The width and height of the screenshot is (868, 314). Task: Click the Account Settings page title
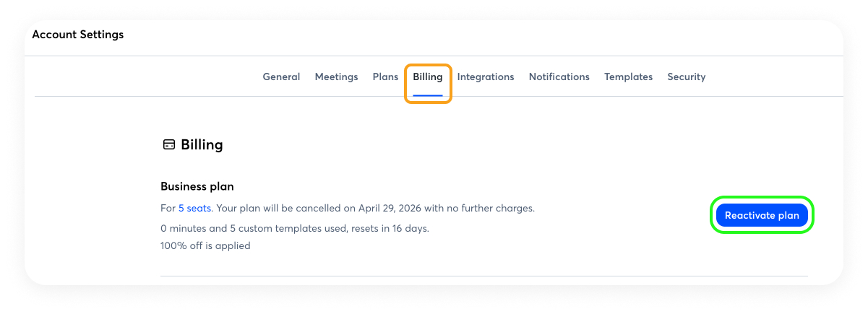coord(78,35)
